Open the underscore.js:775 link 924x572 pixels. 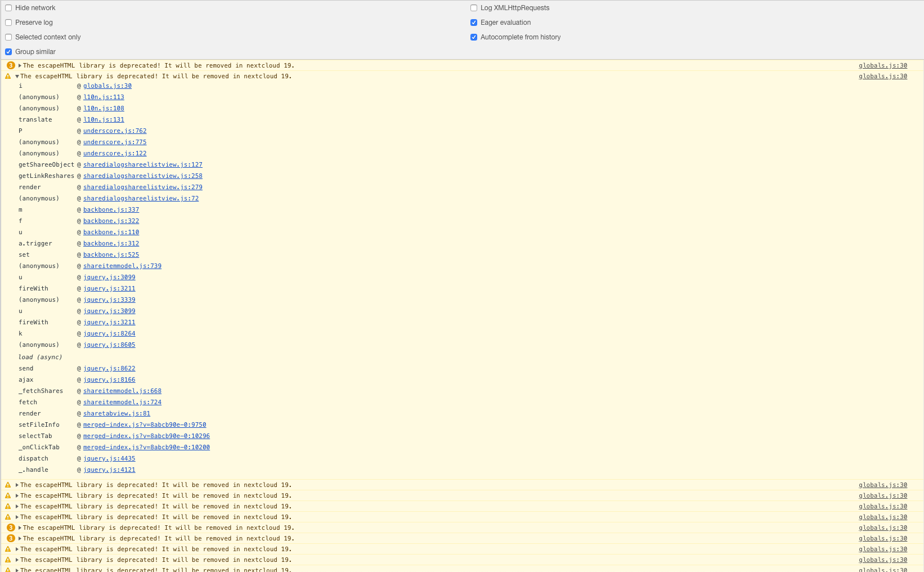[115, 142]
